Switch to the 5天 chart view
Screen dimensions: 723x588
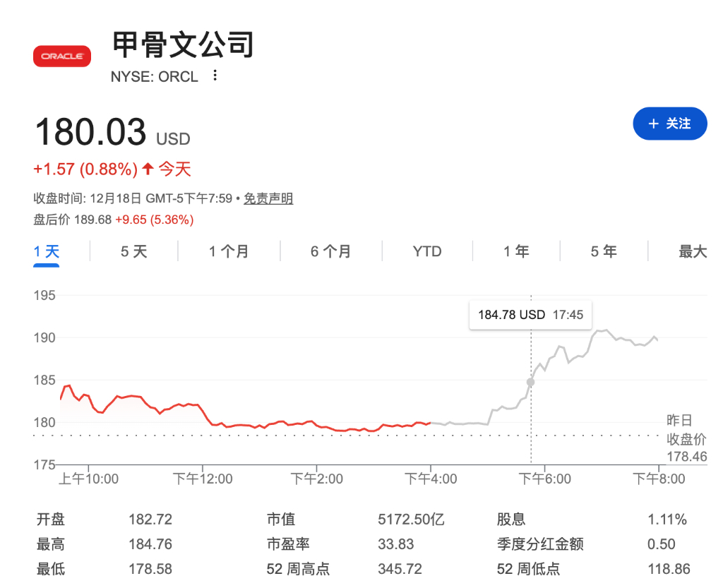[x=133, y=251]
